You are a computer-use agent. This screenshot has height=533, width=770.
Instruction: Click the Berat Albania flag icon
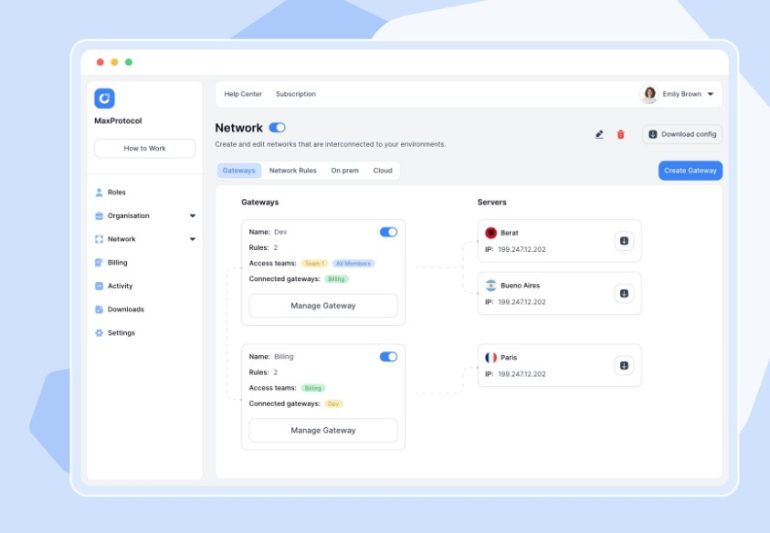pyautogui.click(x=491, y=233)
